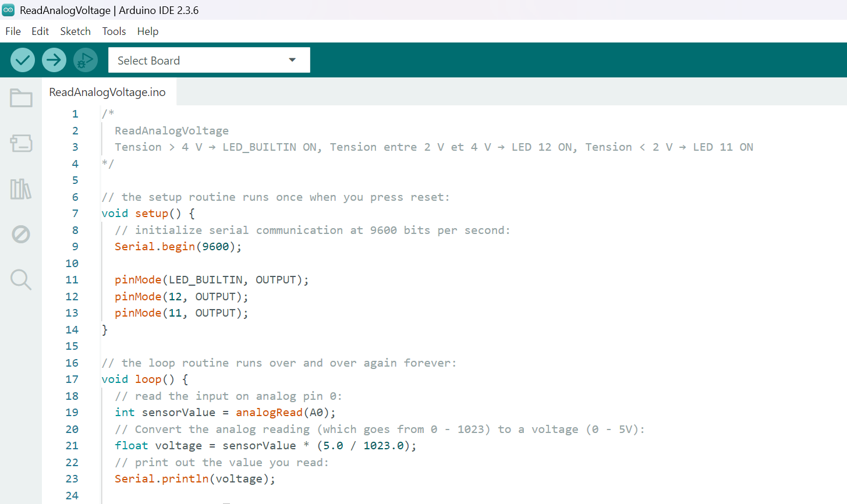Expand the Select Board dropdown

(209, 60)
